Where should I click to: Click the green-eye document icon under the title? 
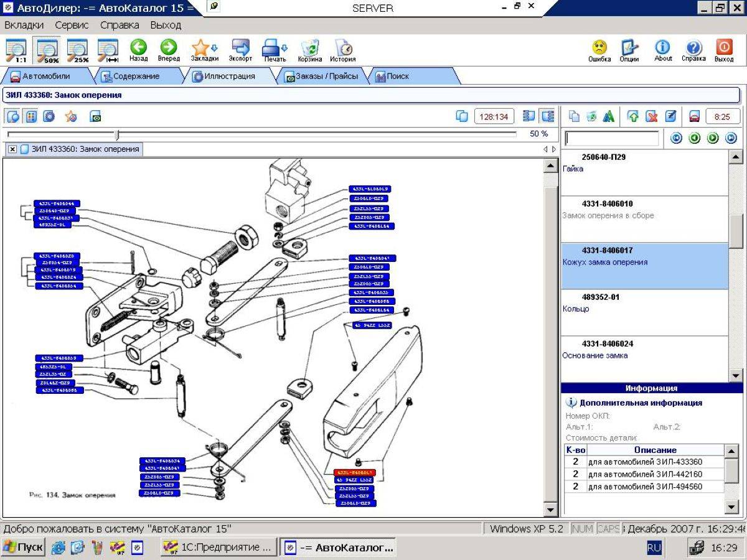pyautogui.click(x=95, y=116)
